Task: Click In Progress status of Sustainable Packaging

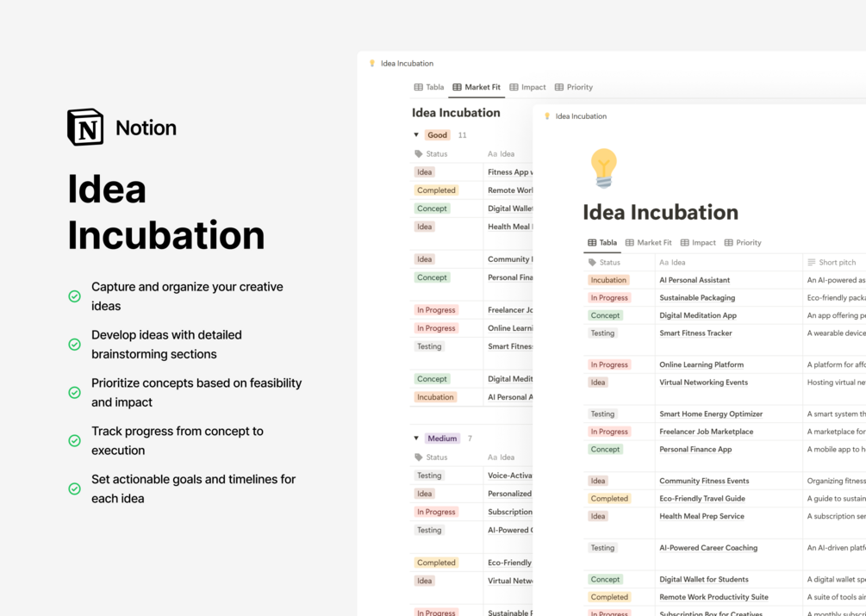Action: 609,297
